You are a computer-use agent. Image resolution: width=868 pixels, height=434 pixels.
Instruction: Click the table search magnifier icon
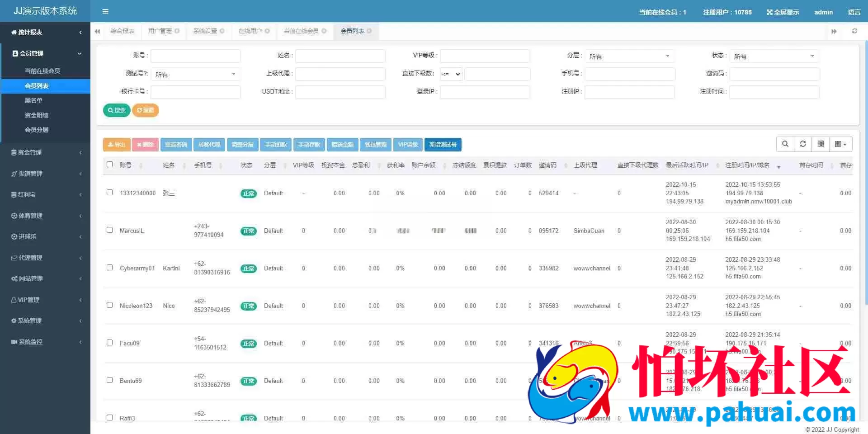[785, 144]
